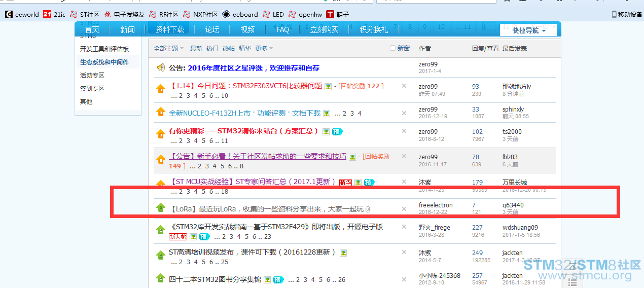The width and height of the screenshot is (644, 288).
Task: Open the 立刻购买 nav tab
Action: point(324,29)
